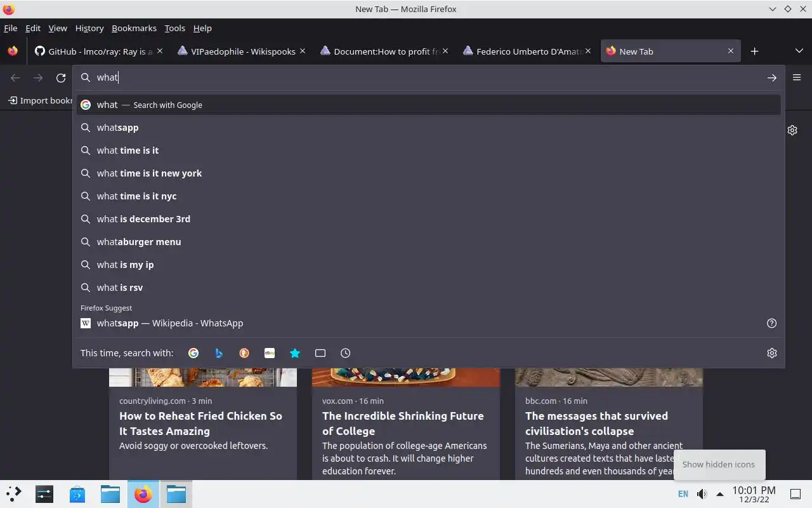Pick the 'what is december 3rd' suggestion
This screenshot has height=508, width=812.
tap(429, 219)
